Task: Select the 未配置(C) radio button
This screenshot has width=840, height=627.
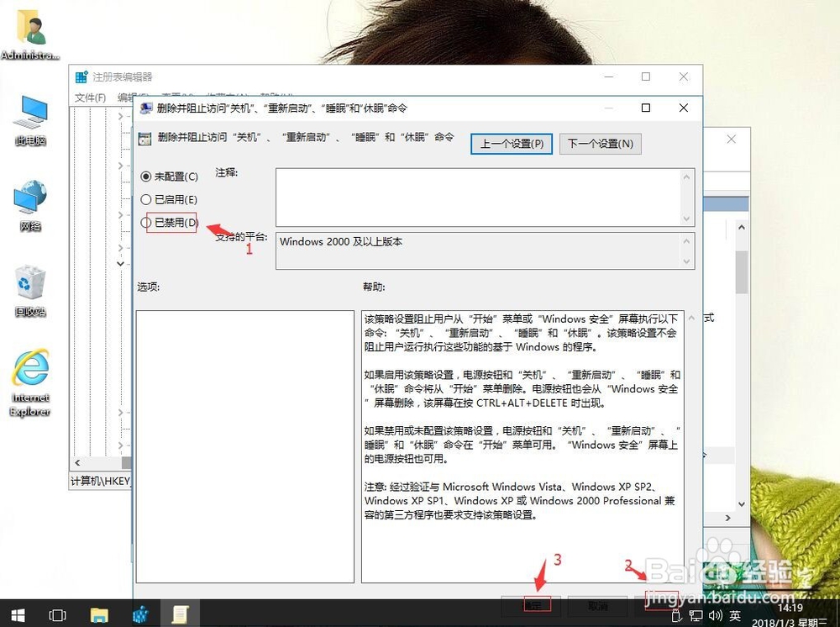Action: [144, 177]
